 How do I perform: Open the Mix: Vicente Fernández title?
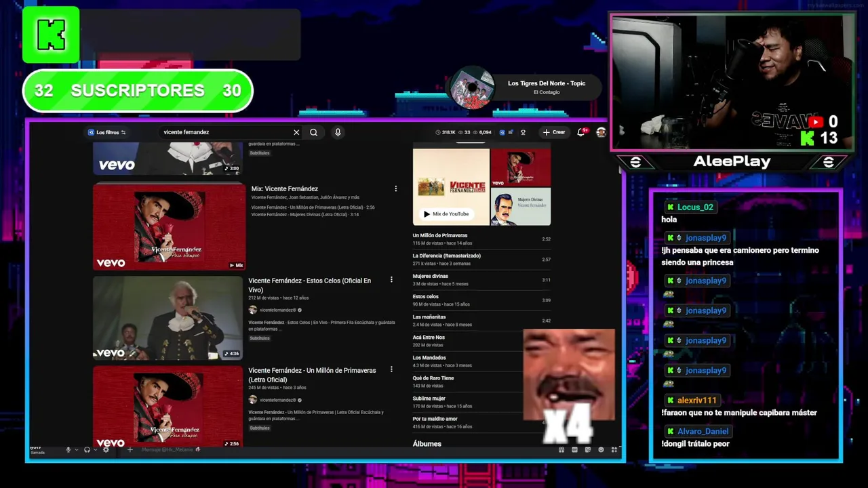[x=284, y=188]
